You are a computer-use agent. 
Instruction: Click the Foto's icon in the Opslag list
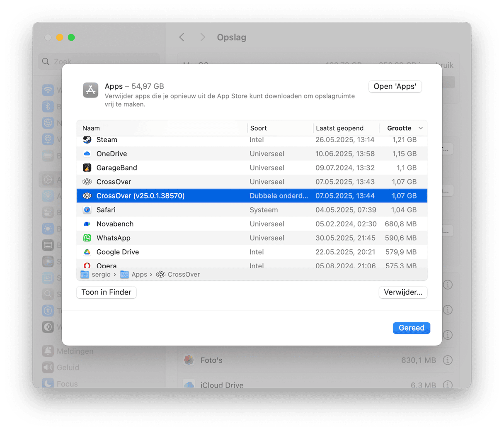coord(189,360)
